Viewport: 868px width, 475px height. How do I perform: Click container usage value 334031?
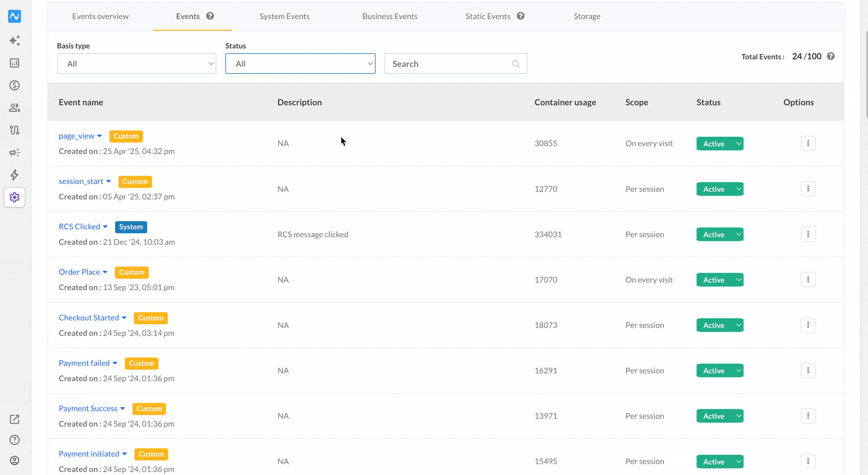[548, 235]
